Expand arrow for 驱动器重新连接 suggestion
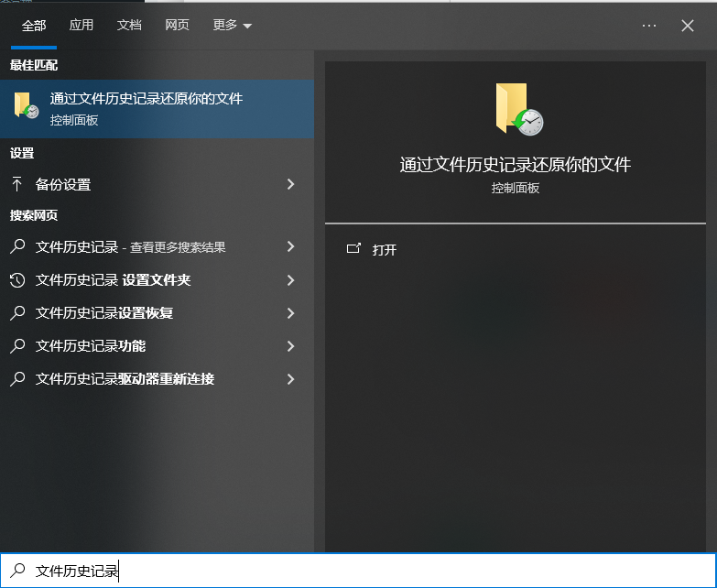 point(291,378)
